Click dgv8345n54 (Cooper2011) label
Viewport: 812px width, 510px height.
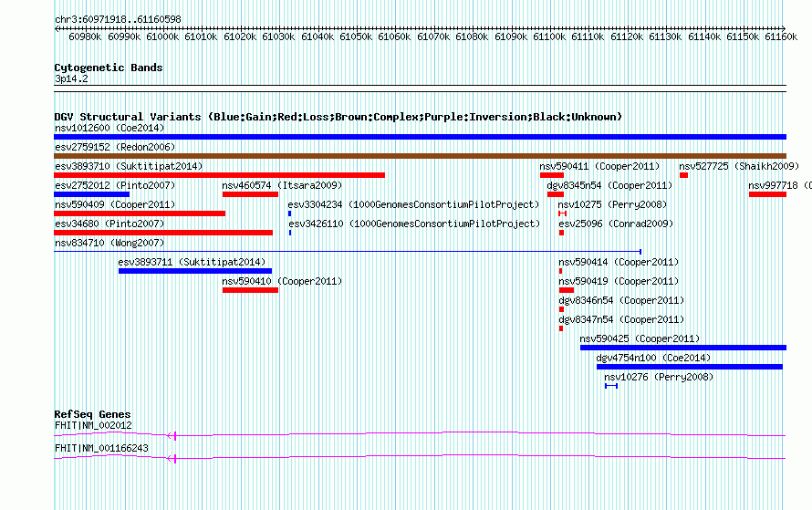[x=609, y=185]
